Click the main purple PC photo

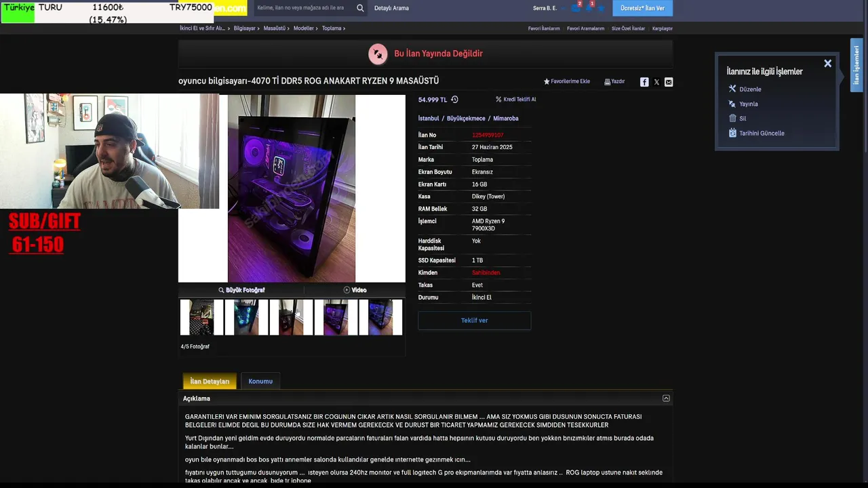point(292,188)
